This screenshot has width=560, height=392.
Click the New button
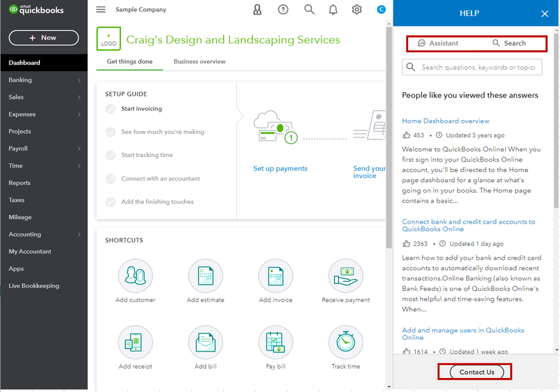pyautogui.click(x=44, y=38)
